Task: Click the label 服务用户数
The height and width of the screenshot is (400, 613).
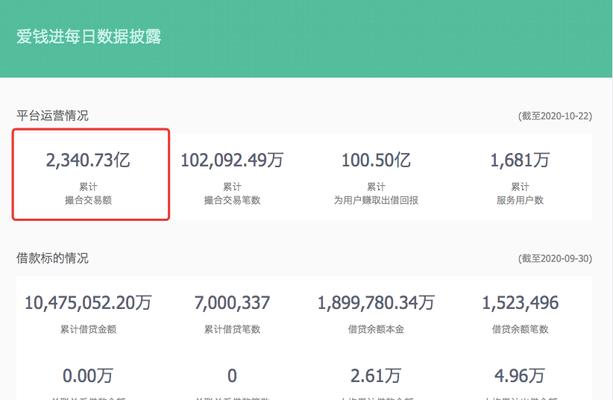Action: coord(520,200)
